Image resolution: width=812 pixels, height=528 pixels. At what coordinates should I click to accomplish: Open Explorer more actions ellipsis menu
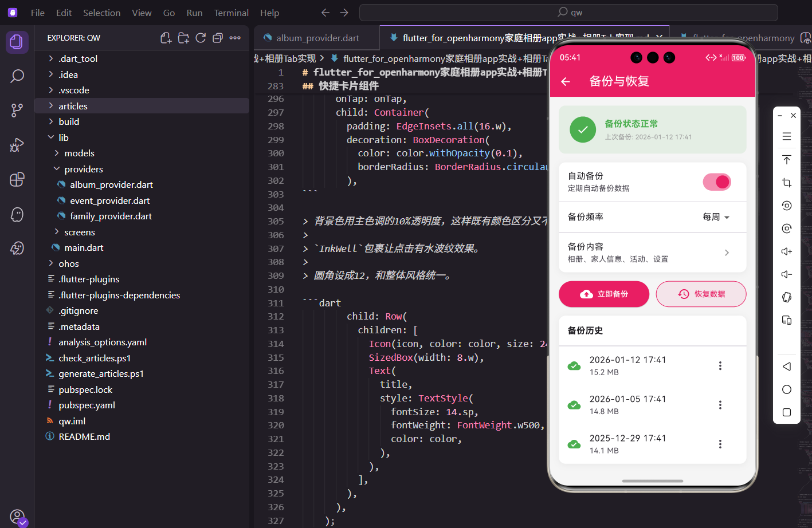235,38
